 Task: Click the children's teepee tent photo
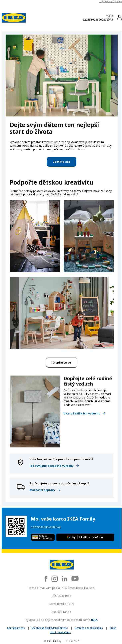click(35, 236)
